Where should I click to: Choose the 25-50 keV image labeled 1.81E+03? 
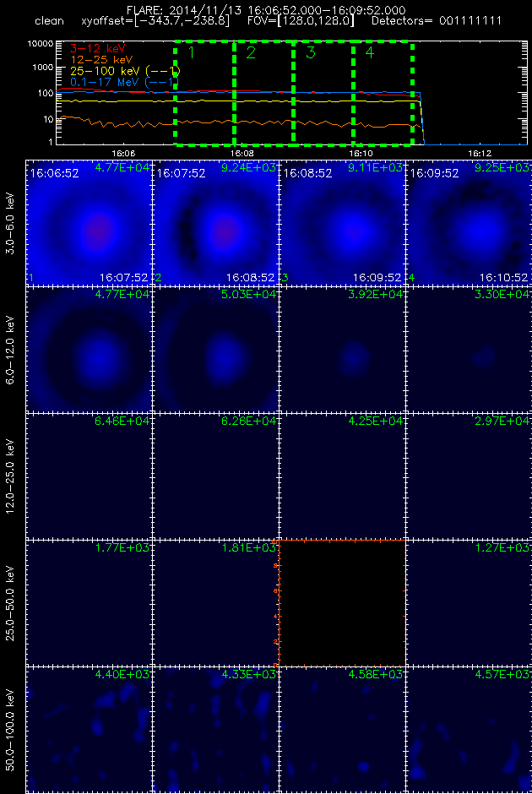[215, 602]
